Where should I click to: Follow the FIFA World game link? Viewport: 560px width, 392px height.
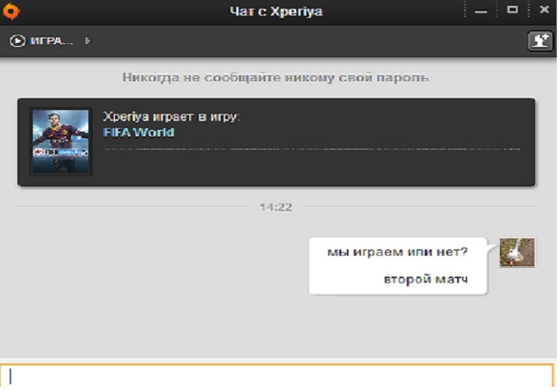tap(138, 133)
